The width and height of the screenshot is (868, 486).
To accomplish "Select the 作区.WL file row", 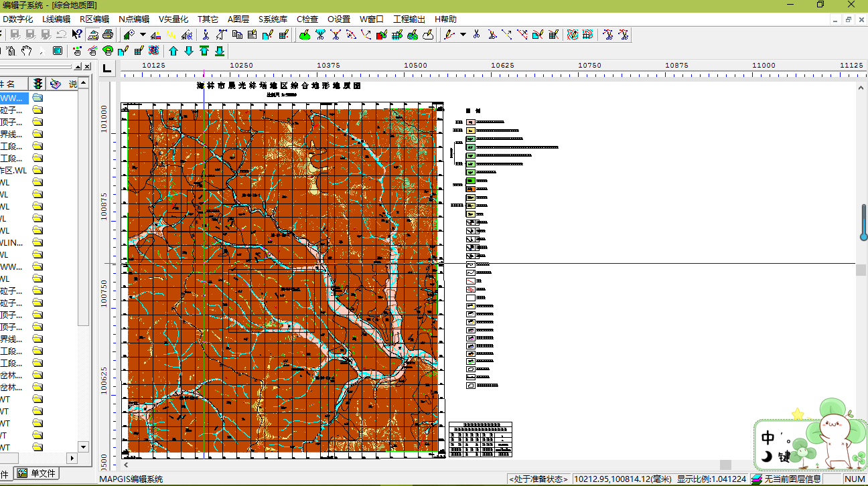I will coord(14,170).
